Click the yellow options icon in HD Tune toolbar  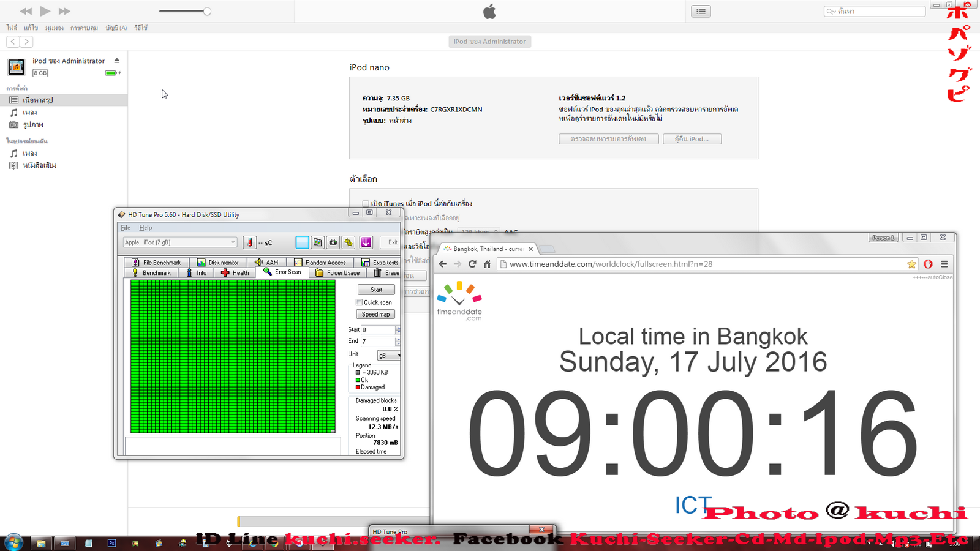click(349, 242)
